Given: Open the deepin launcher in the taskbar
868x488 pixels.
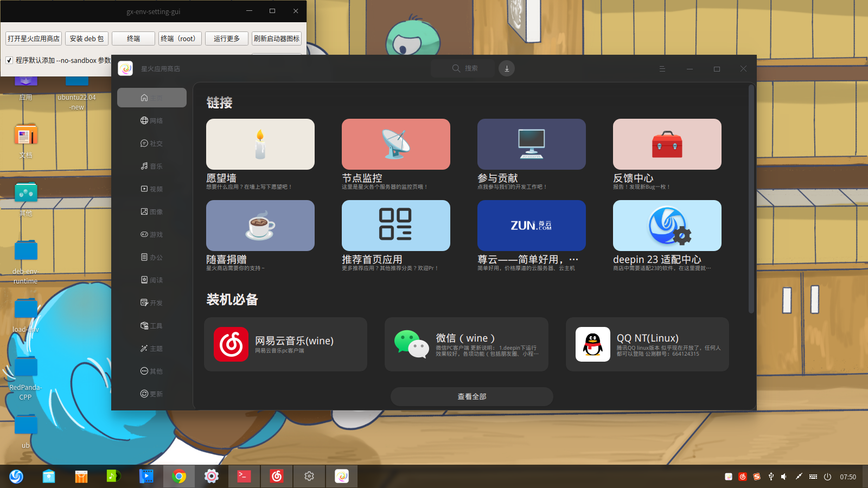Looking at the screenshot, I should click(x=16, y=476).
